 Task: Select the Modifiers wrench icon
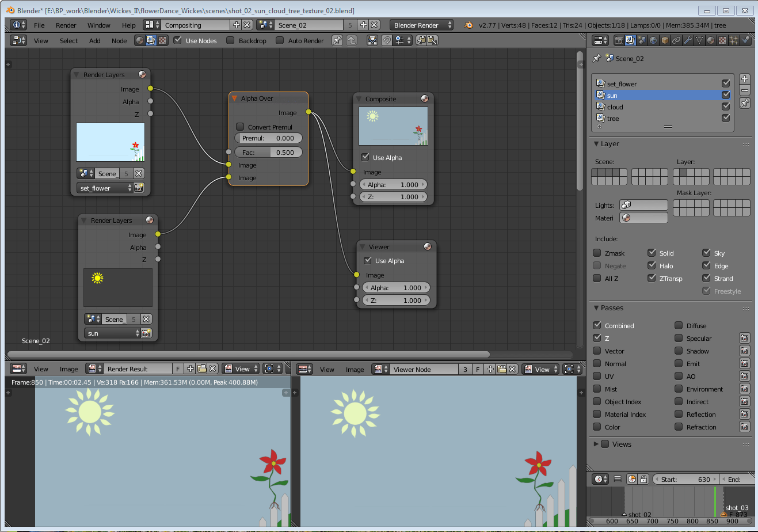687,40
